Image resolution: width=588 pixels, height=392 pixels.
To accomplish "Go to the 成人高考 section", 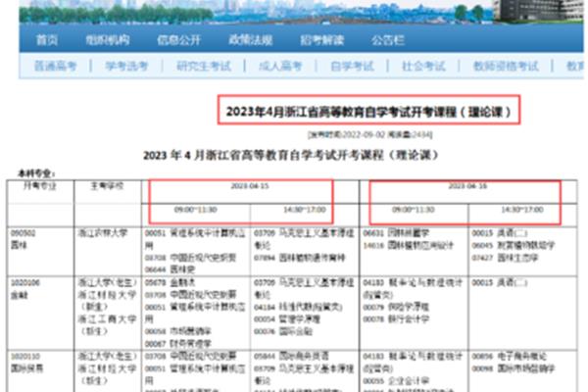I will (x=280, y=66).
